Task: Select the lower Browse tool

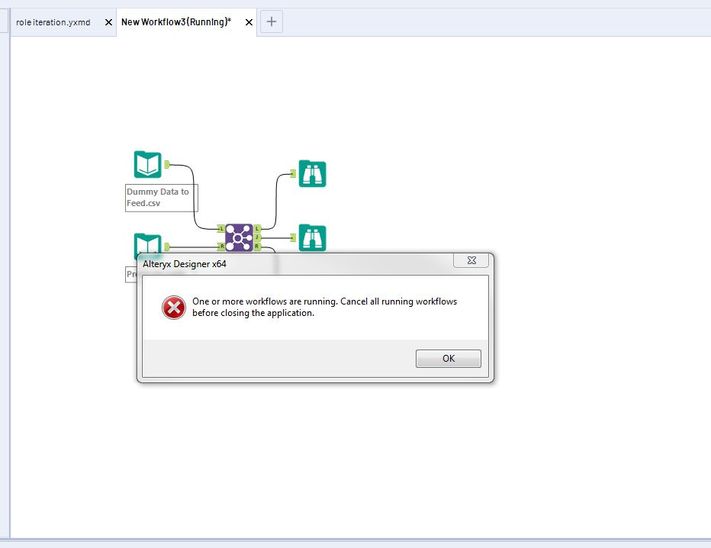Action: [312, 238]
